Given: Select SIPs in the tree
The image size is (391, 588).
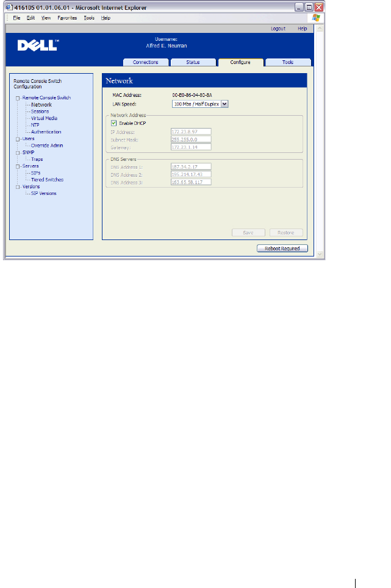Looking at the screenshot, I should pyautogui.click(x=35, y=173).
